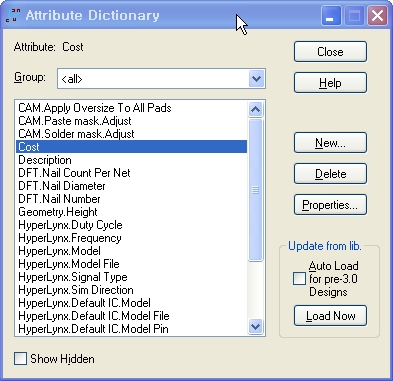Toggle the Show Hidden checkbox

click(20, 359)
